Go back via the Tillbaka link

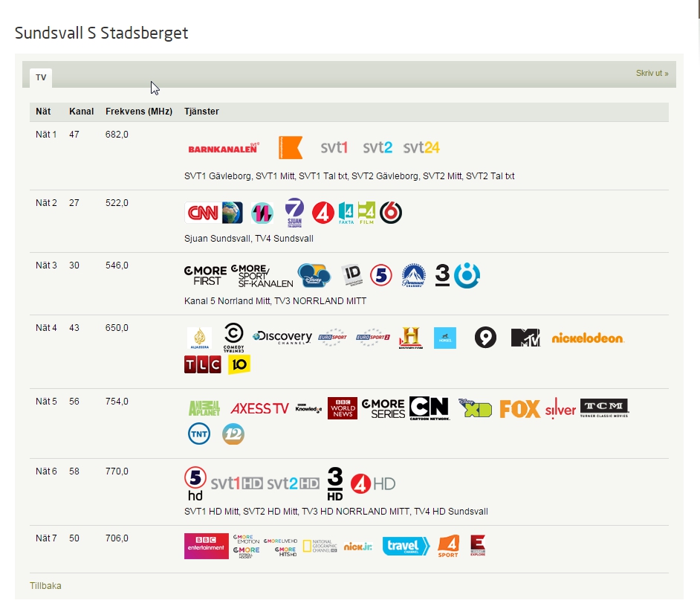[45, 586]
